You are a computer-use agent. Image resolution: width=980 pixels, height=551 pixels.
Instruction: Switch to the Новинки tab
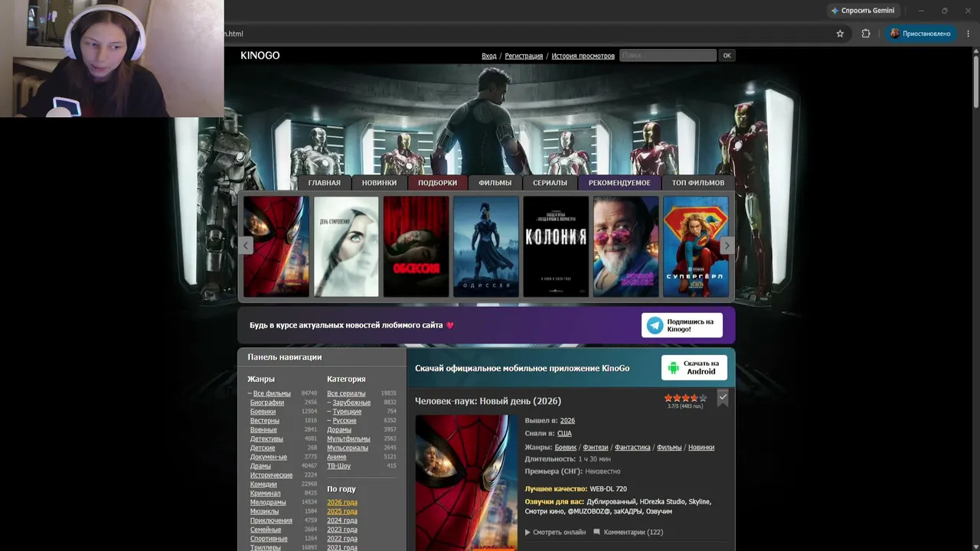click(x=380, y=183)
